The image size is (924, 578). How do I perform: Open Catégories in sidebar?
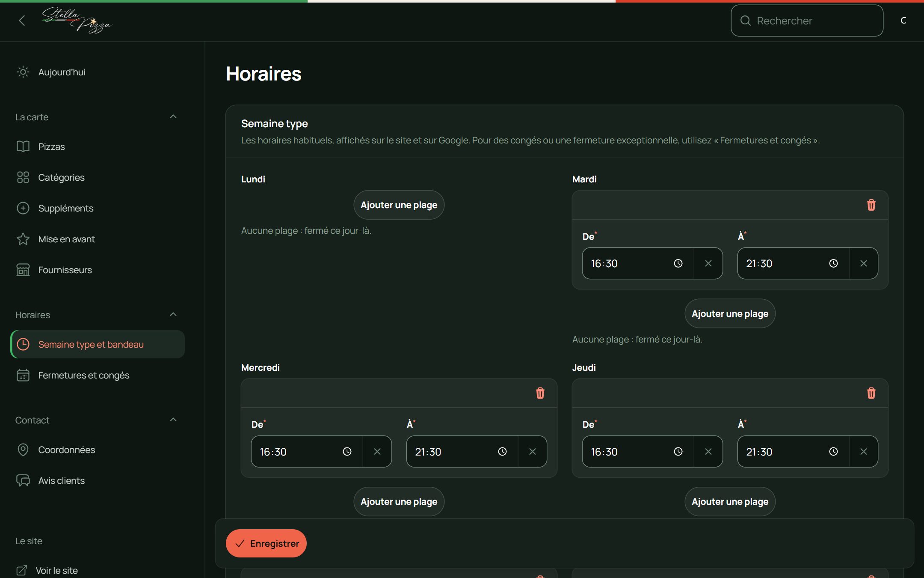[x=98, y=177]
